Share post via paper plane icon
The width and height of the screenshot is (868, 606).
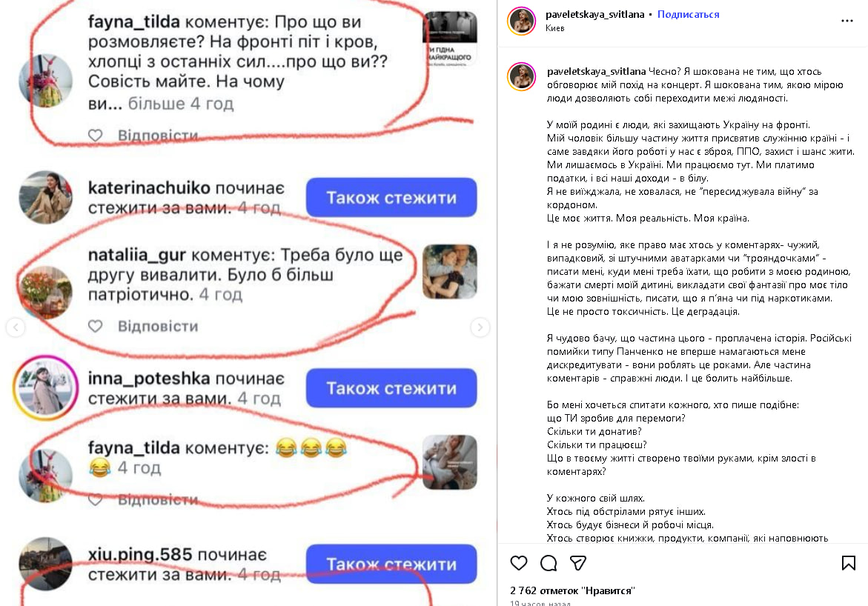coord(578,563)
